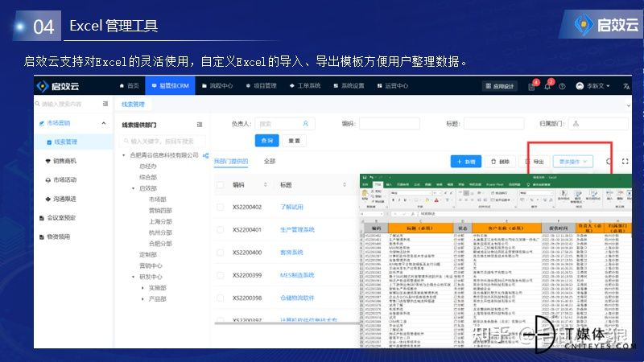Open 项目管理 in the top navigation
The height and width of the screenshot is (362, 644).
tap(261, 86)
